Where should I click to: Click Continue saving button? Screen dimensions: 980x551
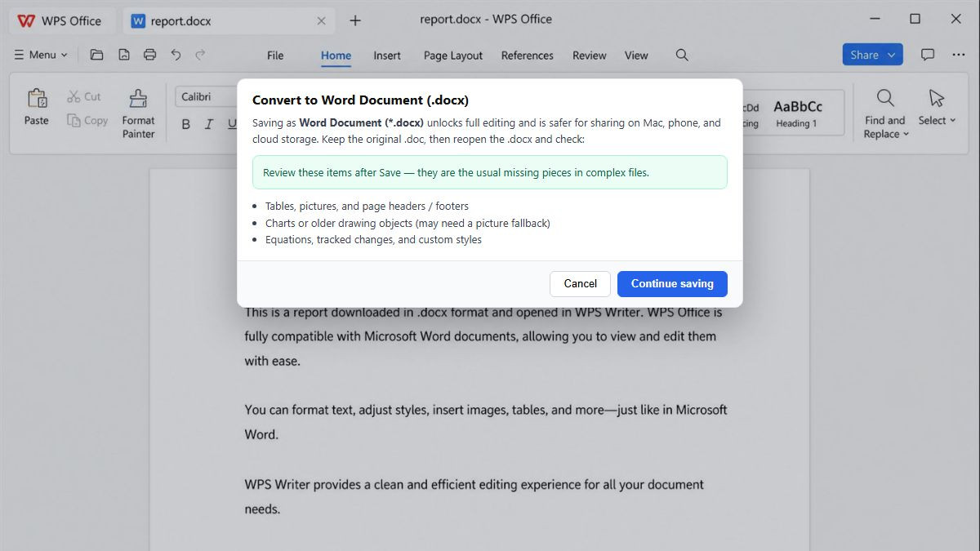pyautogui.click(x=672, y=283)
